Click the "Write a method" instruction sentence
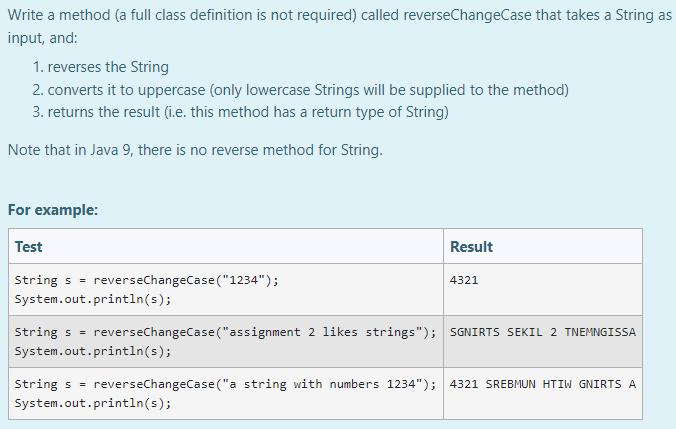The image size is (676, 429). tap(340, 26)
